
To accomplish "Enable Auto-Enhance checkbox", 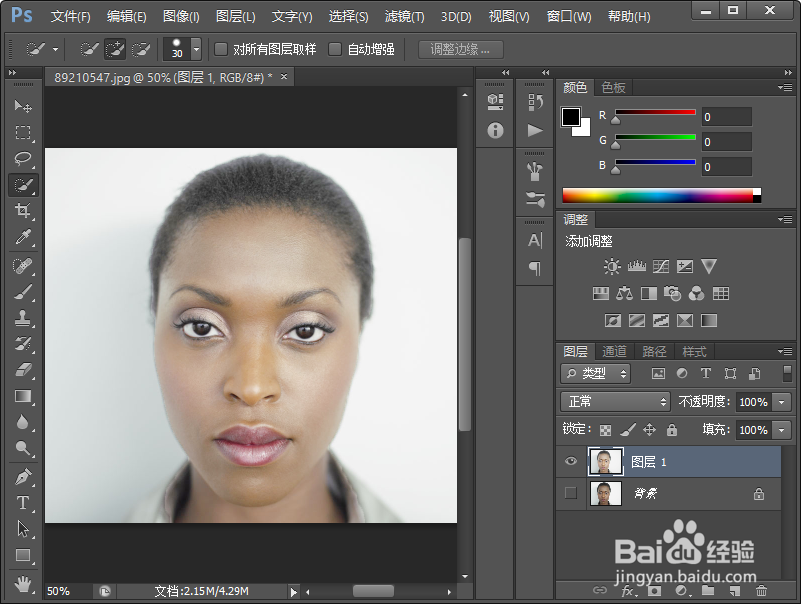I will pyautogui.click(x=335, y=49).
